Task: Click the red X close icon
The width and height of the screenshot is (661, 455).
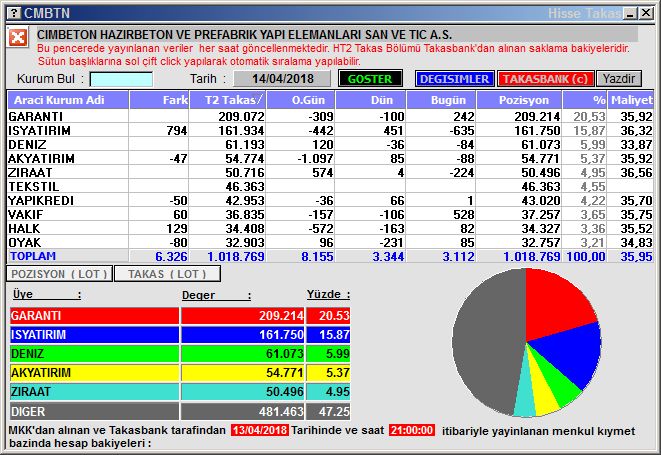Action: click(x=18, y=38)
